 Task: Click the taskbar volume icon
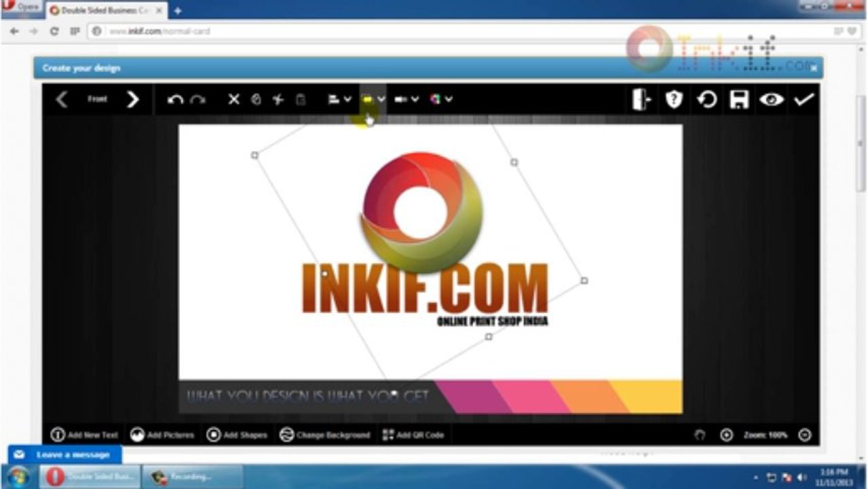point(801,477)
